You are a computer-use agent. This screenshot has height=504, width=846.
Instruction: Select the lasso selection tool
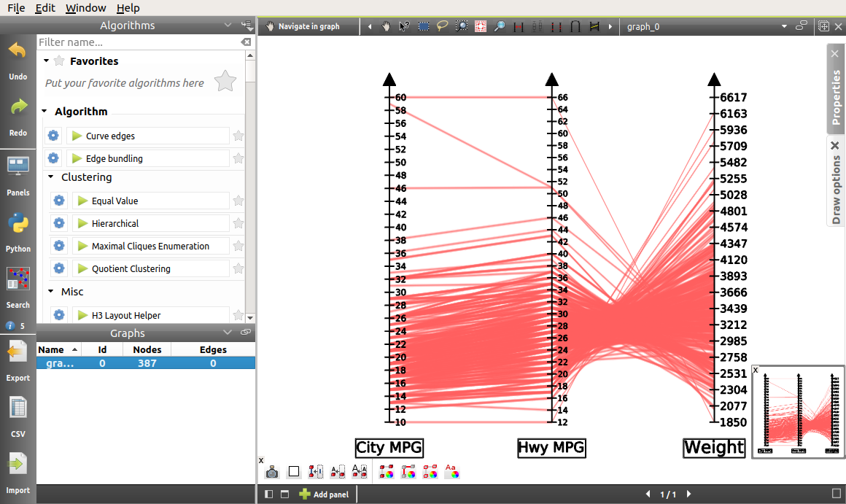[442, 27]
